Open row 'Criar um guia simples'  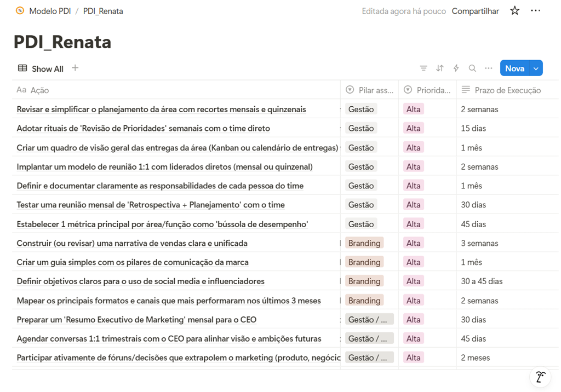[133, 262]
